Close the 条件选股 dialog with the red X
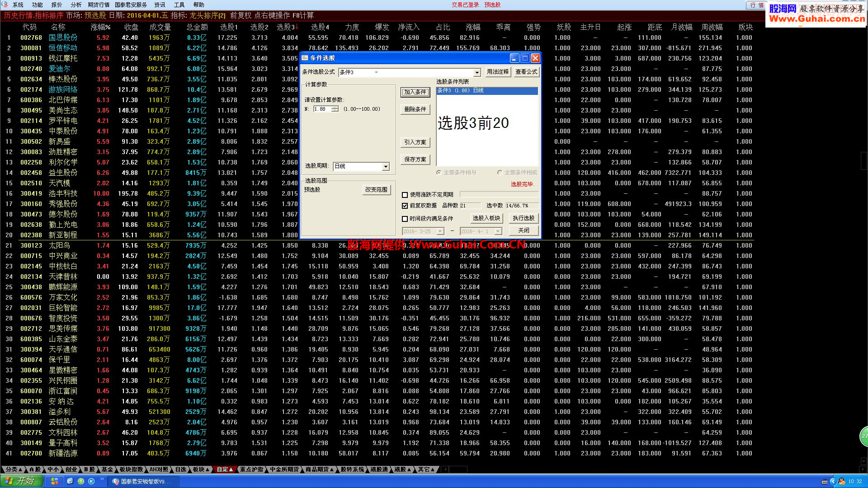 [535, 58]
